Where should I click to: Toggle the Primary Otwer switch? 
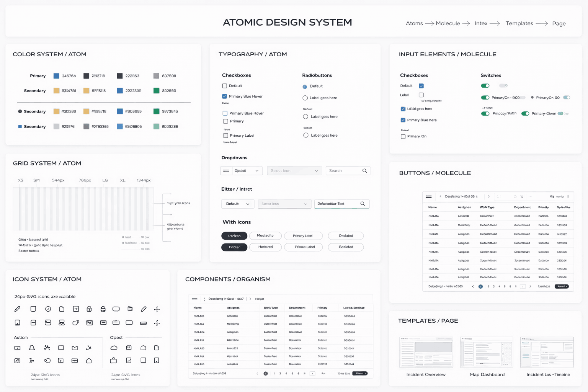(525, 114)
